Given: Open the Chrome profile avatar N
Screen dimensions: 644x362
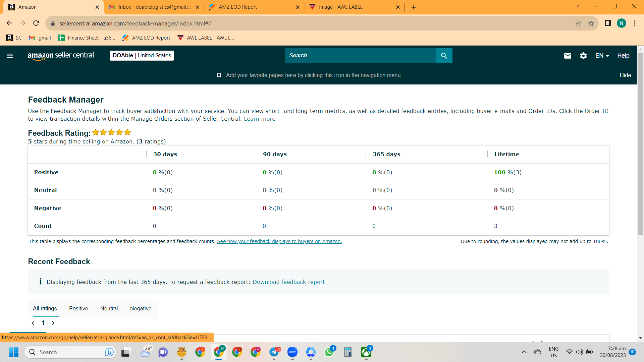Looking at the screenshot, I should coord(621,23).
